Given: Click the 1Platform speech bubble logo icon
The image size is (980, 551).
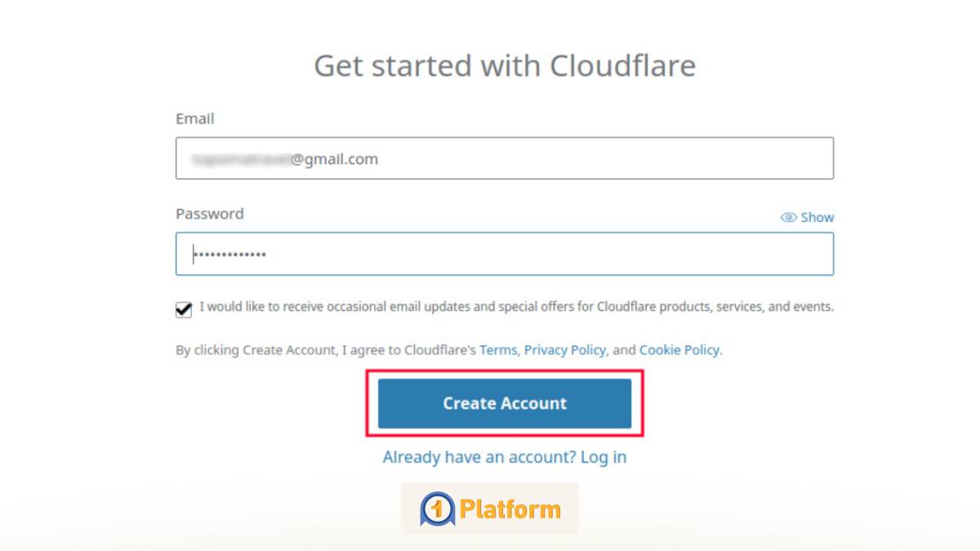Looking at the screenshot, I should (x=437, y=509).
